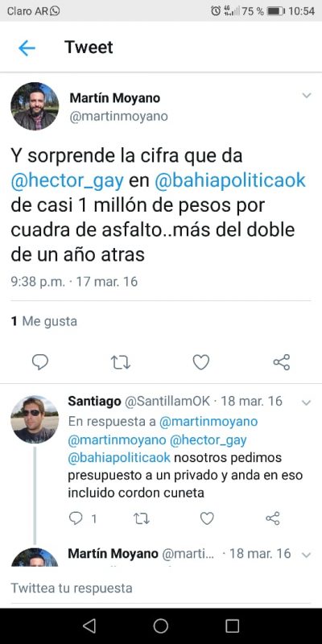View Santiago's profile avatar
This screenshot has width=322, height=644.
coord(35,419)
